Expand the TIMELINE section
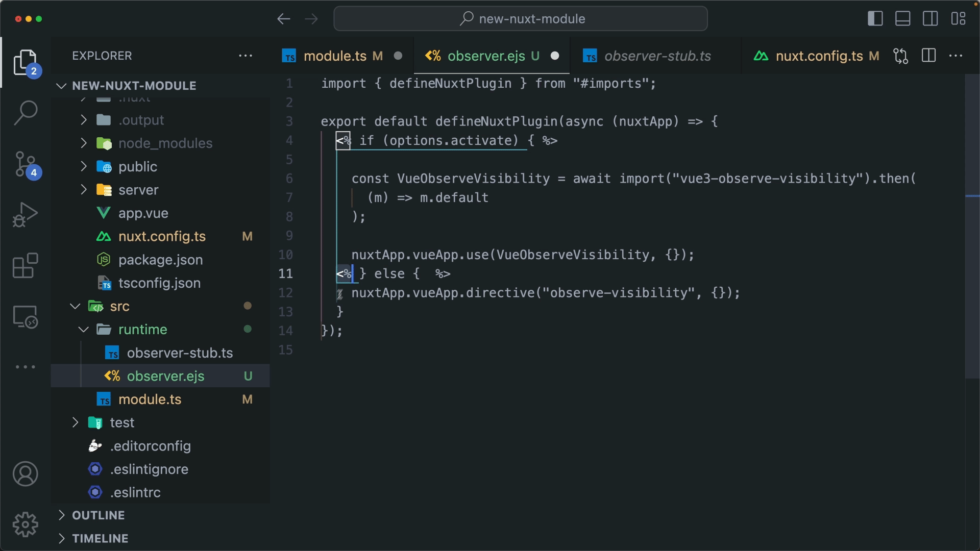The height and width of the screenshot is (551, 980). pyautogui.click(x=161, y=539)
